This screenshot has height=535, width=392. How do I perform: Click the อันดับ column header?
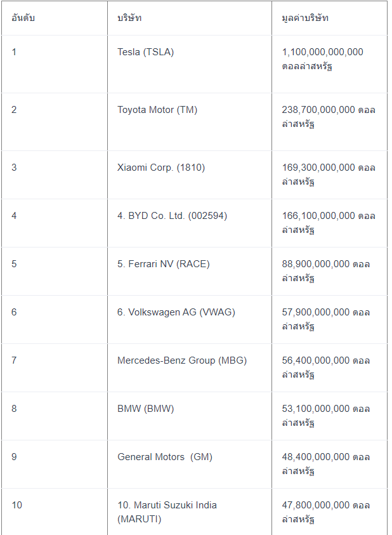pos(23,18)
